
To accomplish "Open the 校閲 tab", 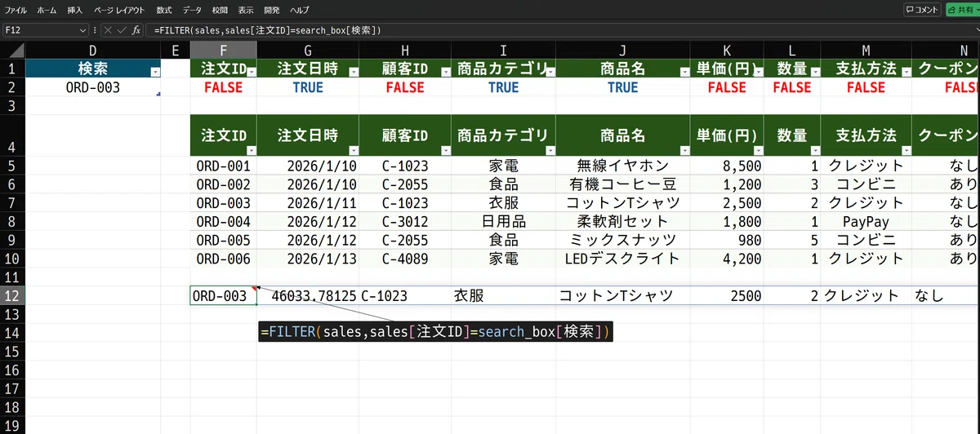I will pos(220,10).
